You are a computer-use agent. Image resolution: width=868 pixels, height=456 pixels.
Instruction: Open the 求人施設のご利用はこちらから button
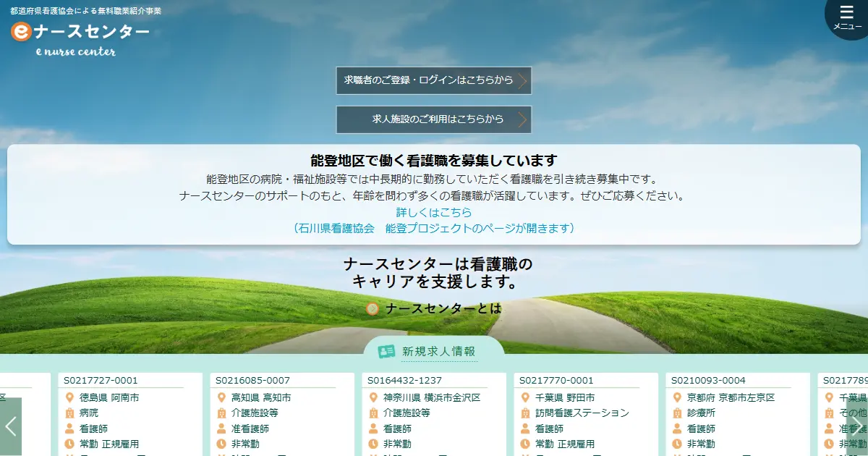click(x=434, y=119)
